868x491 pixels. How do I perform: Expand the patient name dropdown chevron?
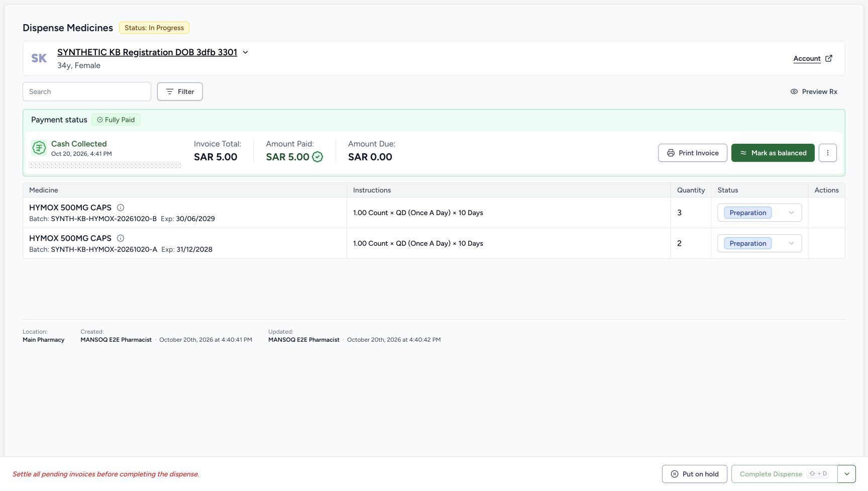pyautogui.click(x=246, y=52)
